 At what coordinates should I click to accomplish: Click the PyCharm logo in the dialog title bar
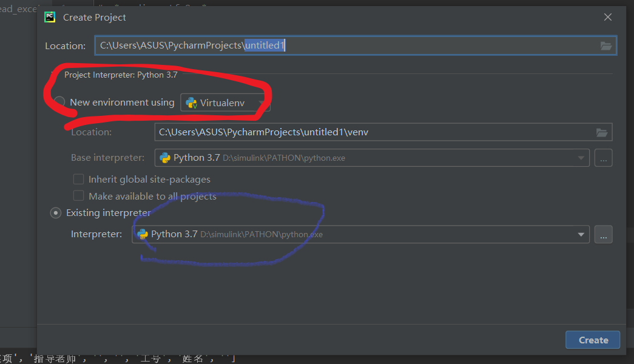(50, 17)
